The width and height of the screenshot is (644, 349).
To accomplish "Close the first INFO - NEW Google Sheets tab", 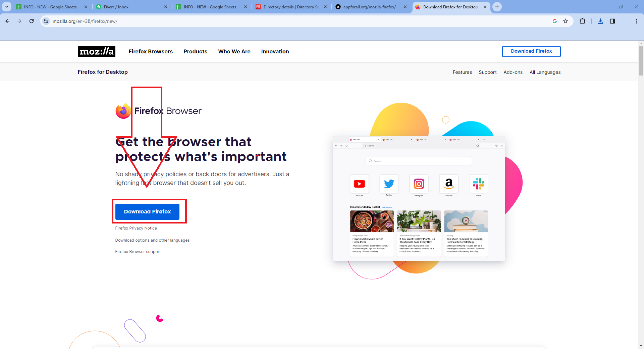I will pos(86,7).
